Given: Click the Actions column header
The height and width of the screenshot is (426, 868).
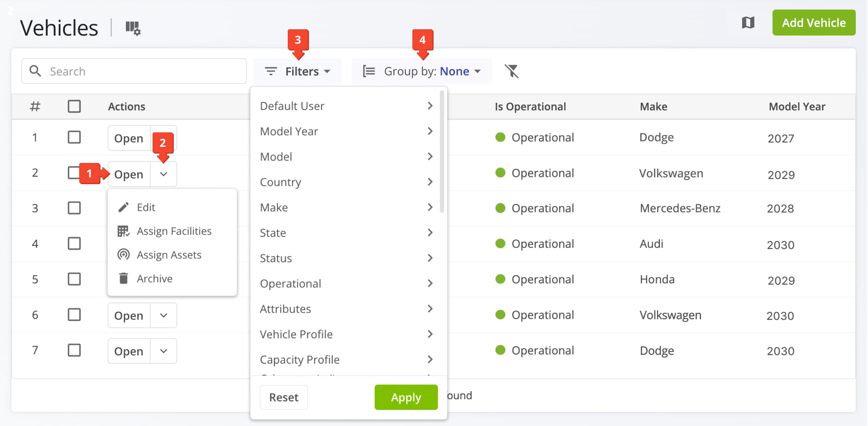Looking at the screenshot, I should (126, 106).
